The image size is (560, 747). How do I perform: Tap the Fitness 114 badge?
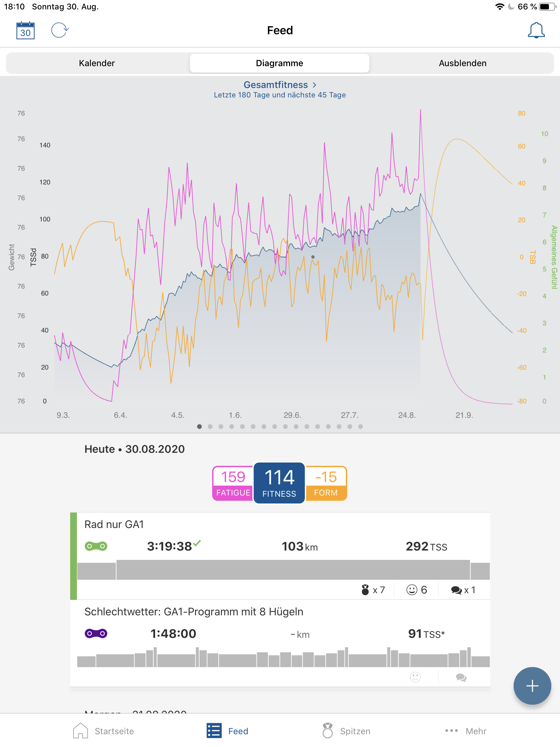(279, 483)
